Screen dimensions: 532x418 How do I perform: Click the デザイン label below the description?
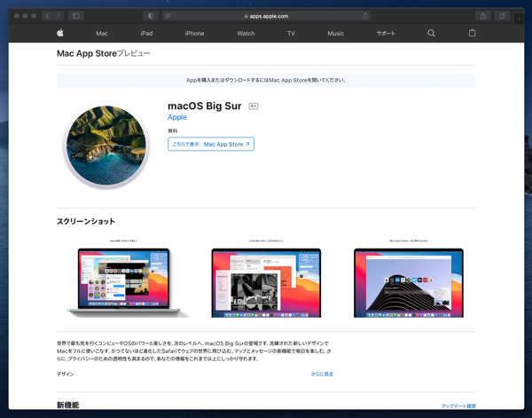pyautogui.click(x=65, y=374)
